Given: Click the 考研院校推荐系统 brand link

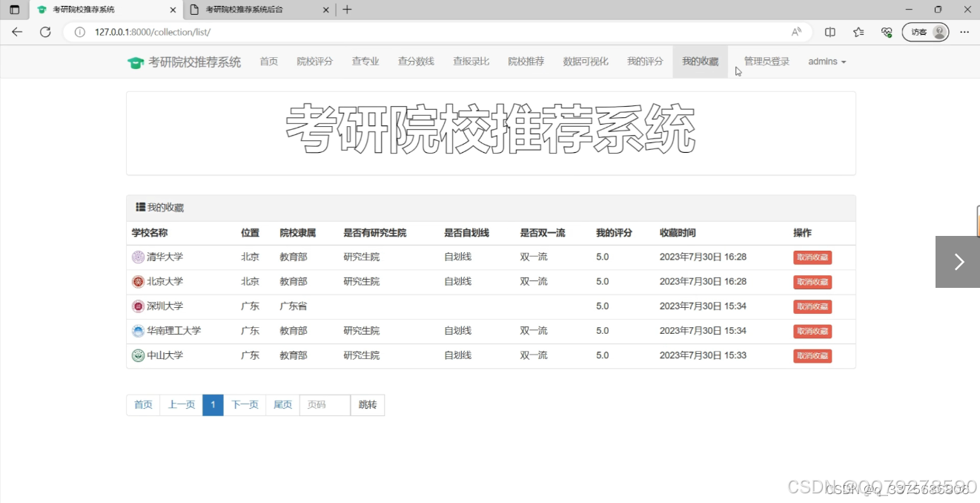Looking at the screenshot, I should tap(195, 62).
